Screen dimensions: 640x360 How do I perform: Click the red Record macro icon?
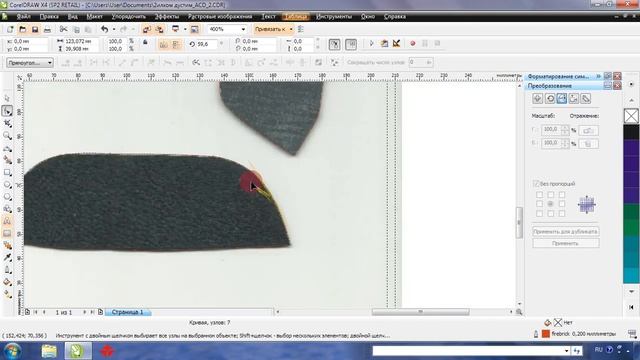point(413,43)
